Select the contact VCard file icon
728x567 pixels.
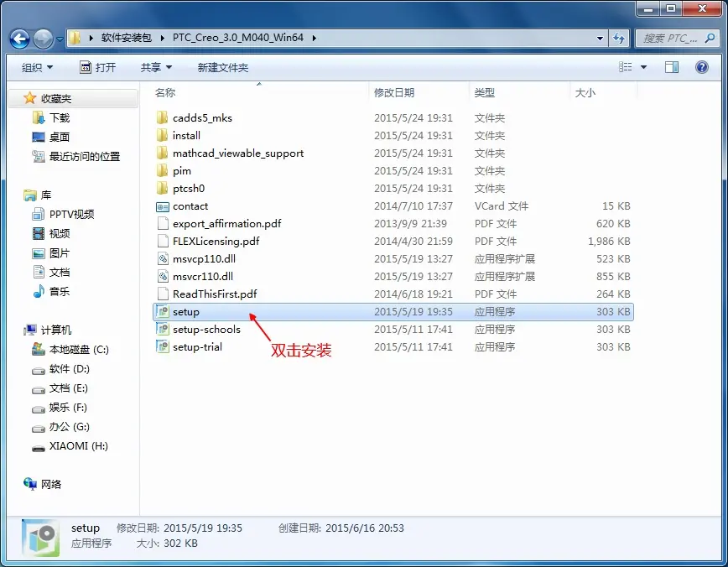(x=162, y=206)
